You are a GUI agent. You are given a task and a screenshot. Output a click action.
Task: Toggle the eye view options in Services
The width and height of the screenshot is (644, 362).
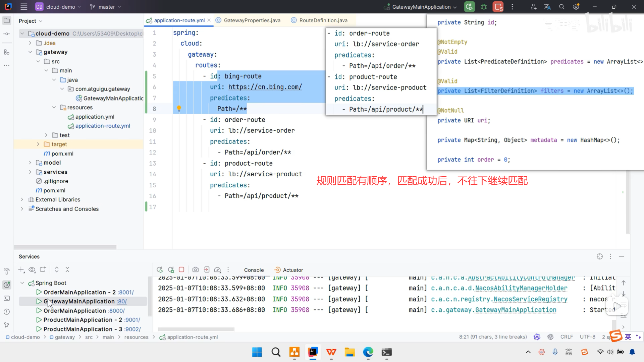[32, 269]
